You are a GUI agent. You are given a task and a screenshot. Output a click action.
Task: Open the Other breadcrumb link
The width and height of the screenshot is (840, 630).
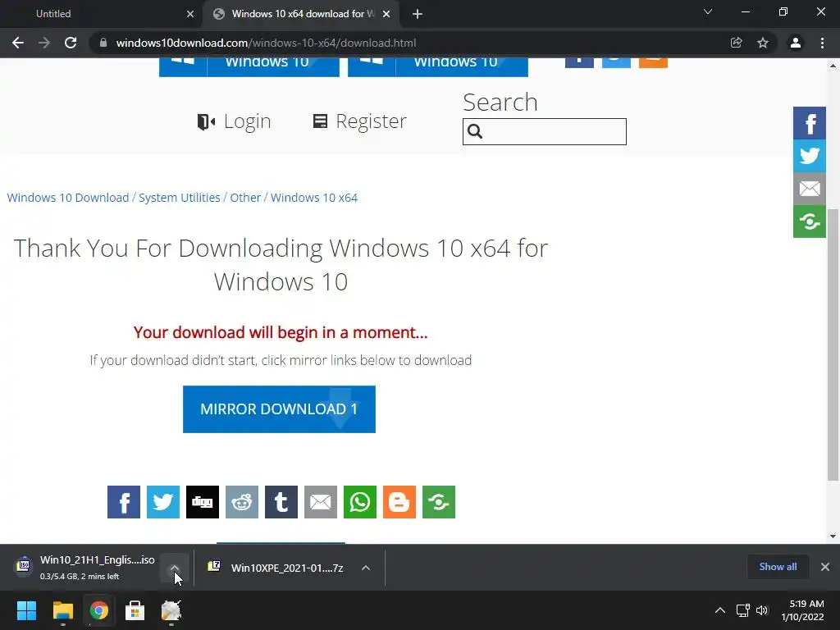click(x=245, y=198)
